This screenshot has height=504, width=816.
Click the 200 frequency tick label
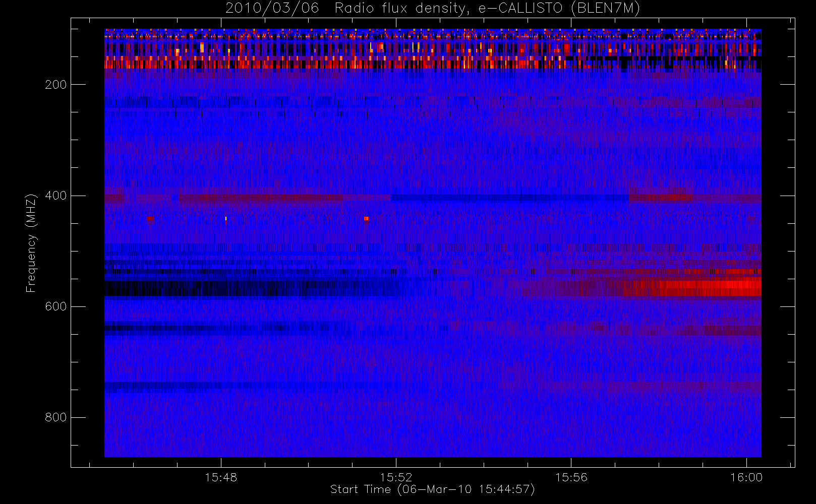[55, 85]
